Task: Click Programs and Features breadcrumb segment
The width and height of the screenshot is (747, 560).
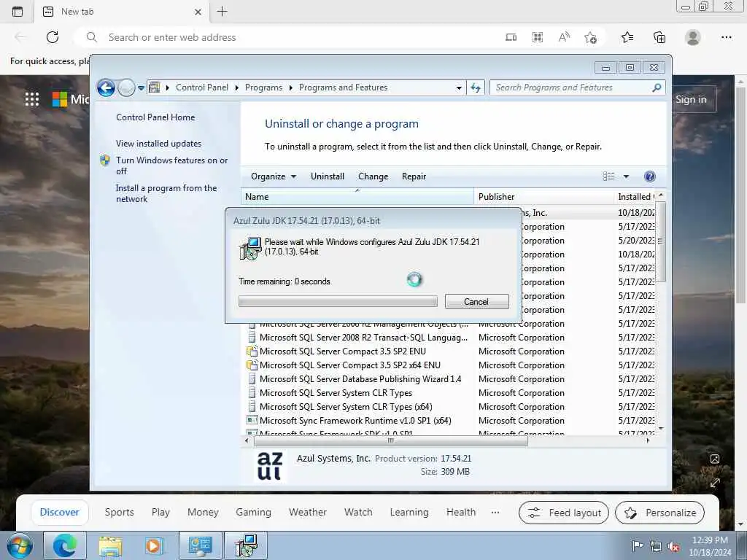Action: (343, 87)
